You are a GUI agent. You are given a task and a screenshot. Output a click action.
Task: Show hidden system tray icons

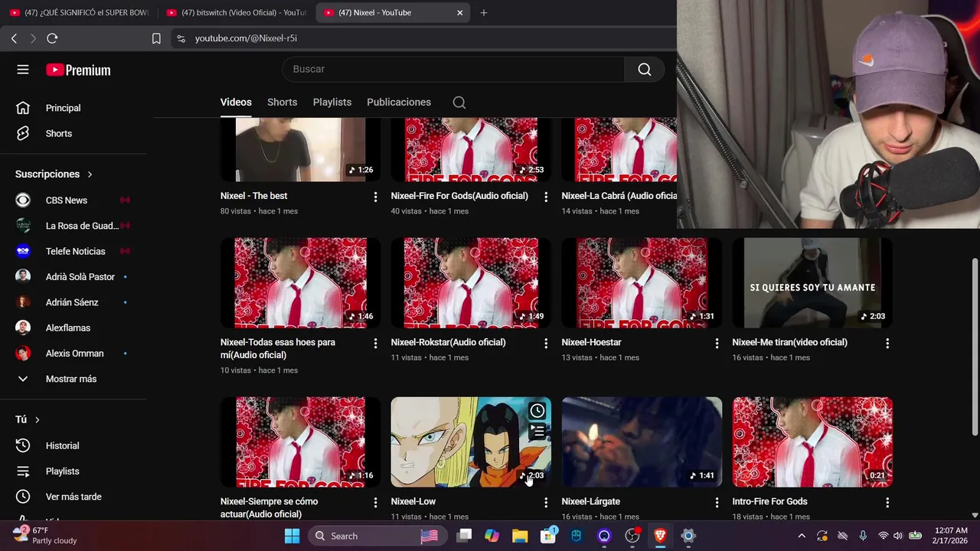(802, 536)
